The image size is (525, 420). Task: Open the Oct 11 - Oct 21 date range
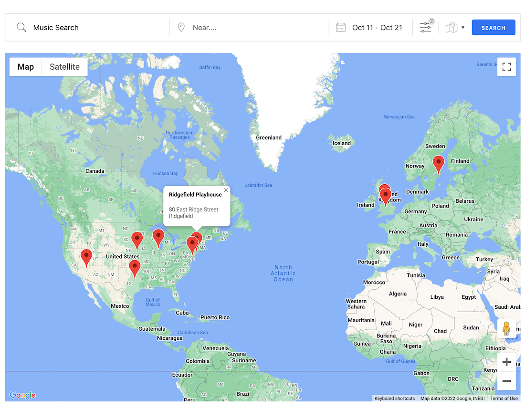[377, 28]
